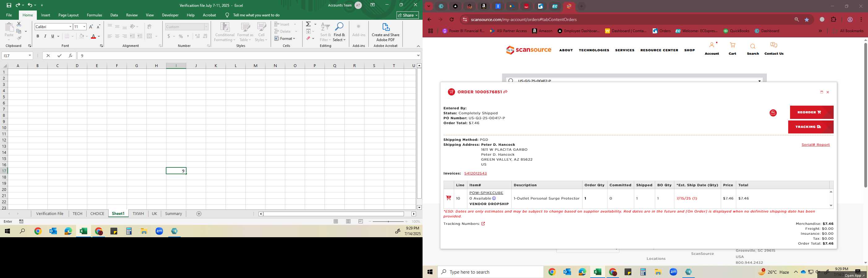Open the Page Layout ribbon tab

click(68, 15)
